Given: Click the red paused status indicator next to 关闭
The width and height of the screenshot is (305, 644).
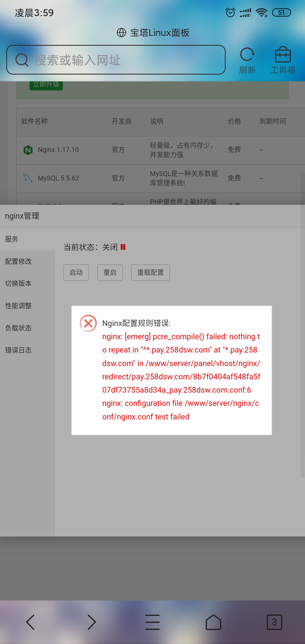Looking at the screenshot, I should [123, 247].
